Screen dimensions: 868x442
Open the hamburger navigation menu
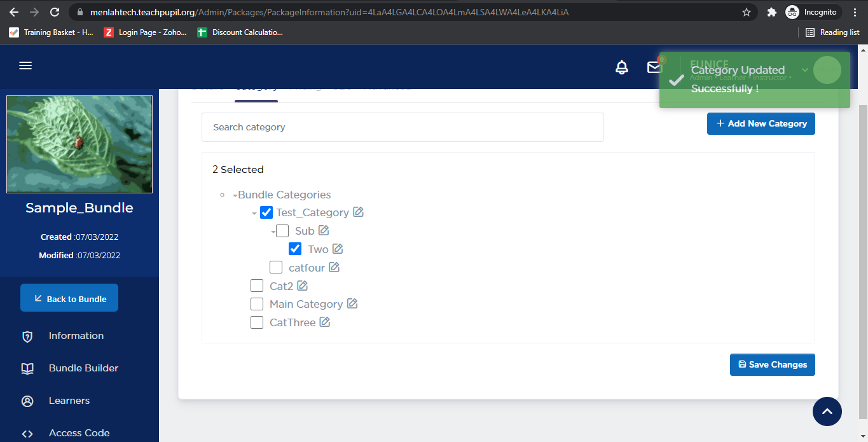(25, 66)
